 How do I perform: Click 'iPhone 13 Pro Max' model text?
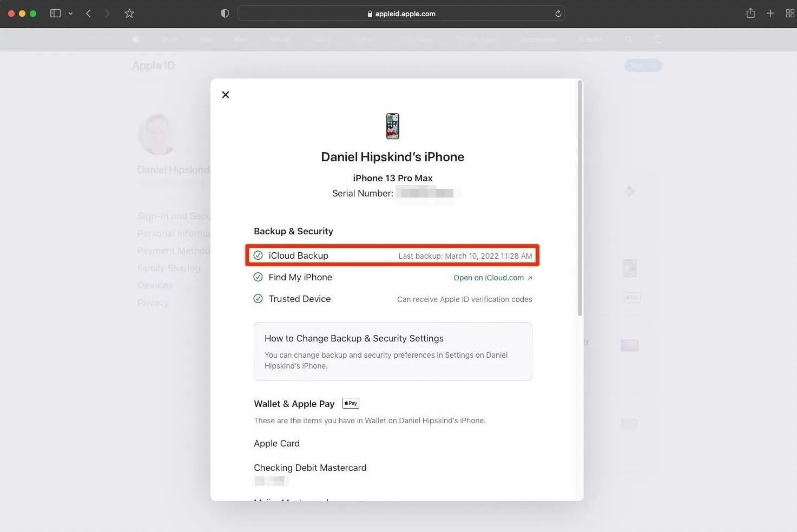click(393, 178)
